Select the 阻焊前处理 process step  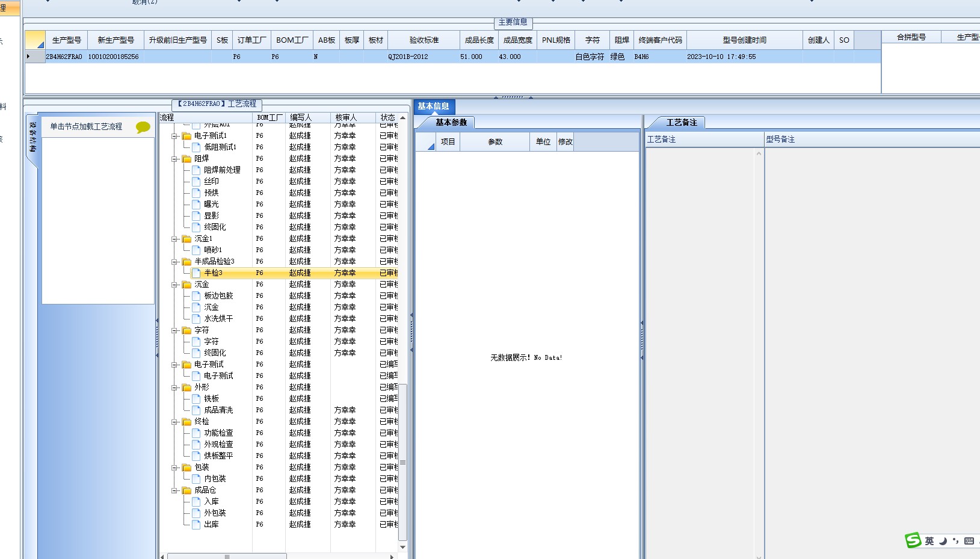(x=222, y=170)
